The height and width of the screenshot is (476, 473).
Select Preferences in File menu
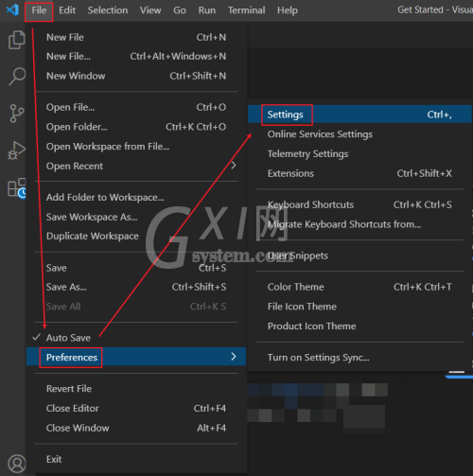coord(136,357)
